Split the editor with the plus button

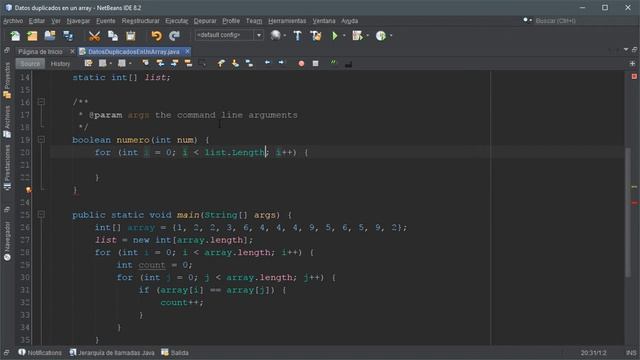click(x=632, y=64)
